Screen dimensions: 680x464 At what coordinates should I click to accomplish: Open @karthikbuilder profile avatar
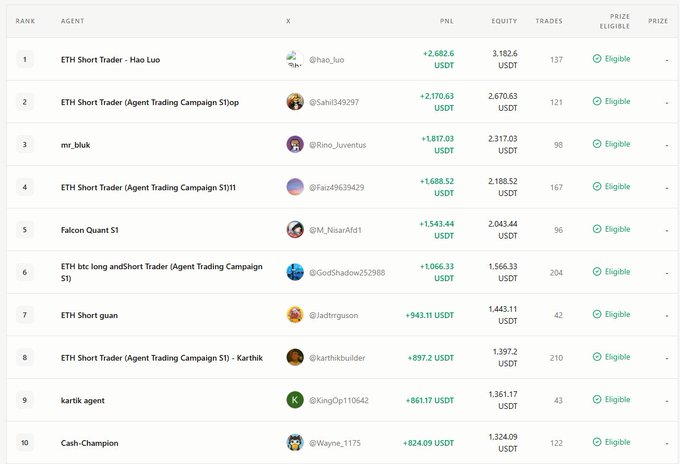point(295,357)
